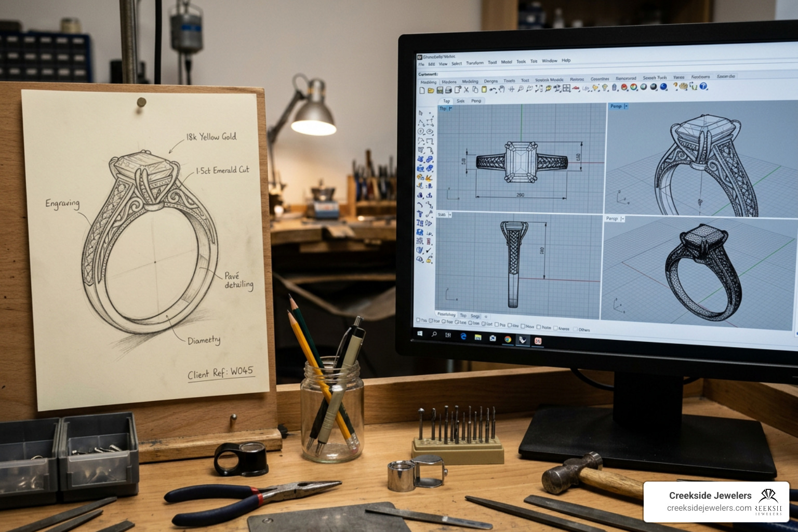Switch to the Top viewport tab above the viewports
Screen dimensions: 798x532
pos(446,101)
